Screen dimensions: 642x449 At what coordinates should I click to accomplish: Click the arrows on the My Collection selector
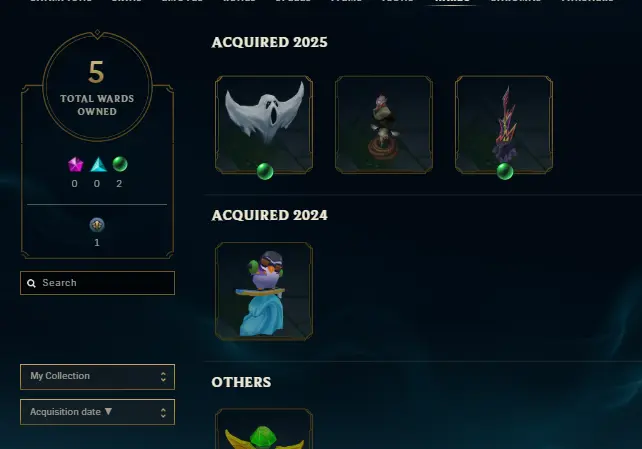tap(163, 377)
